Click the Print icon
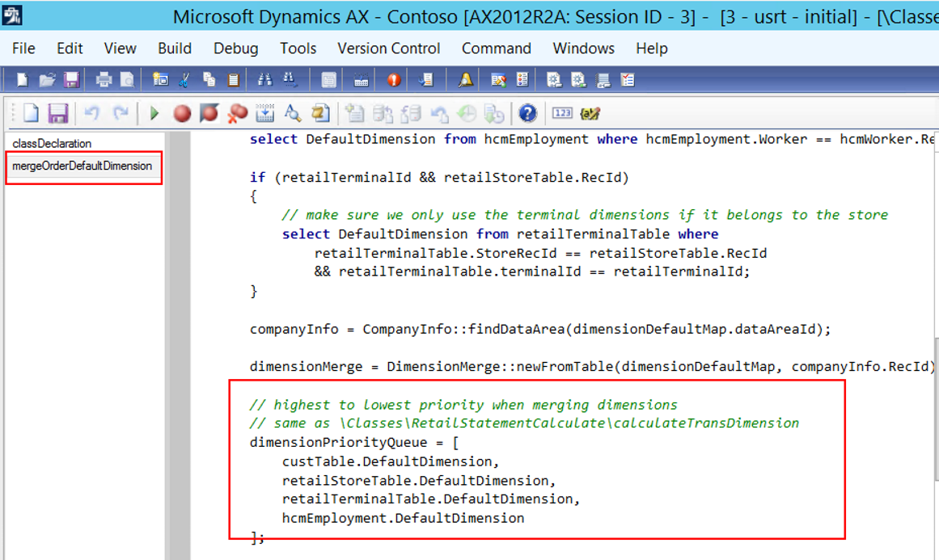Viewport: 939px width, 560px height. click(x=104, y=79)
